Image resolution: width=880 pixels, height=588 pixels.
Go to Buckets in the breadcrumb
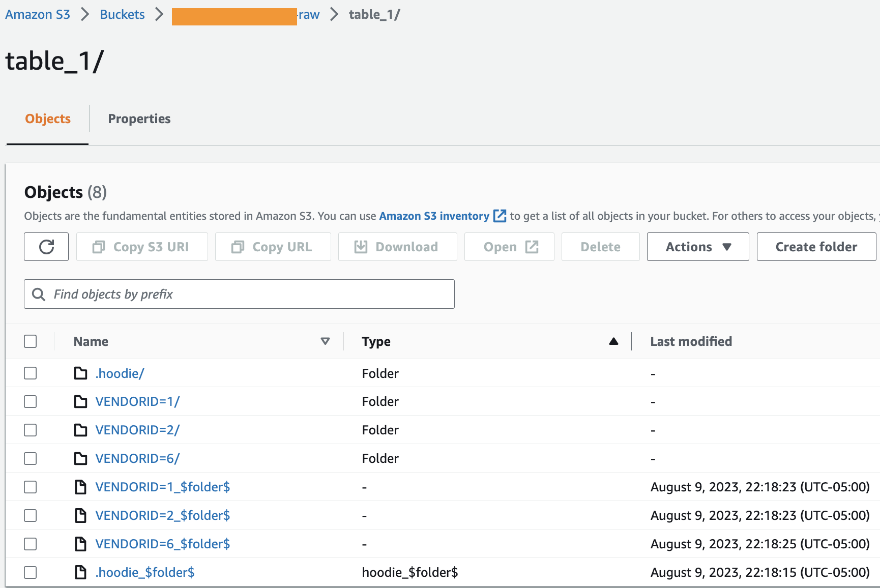click(122, 14)
